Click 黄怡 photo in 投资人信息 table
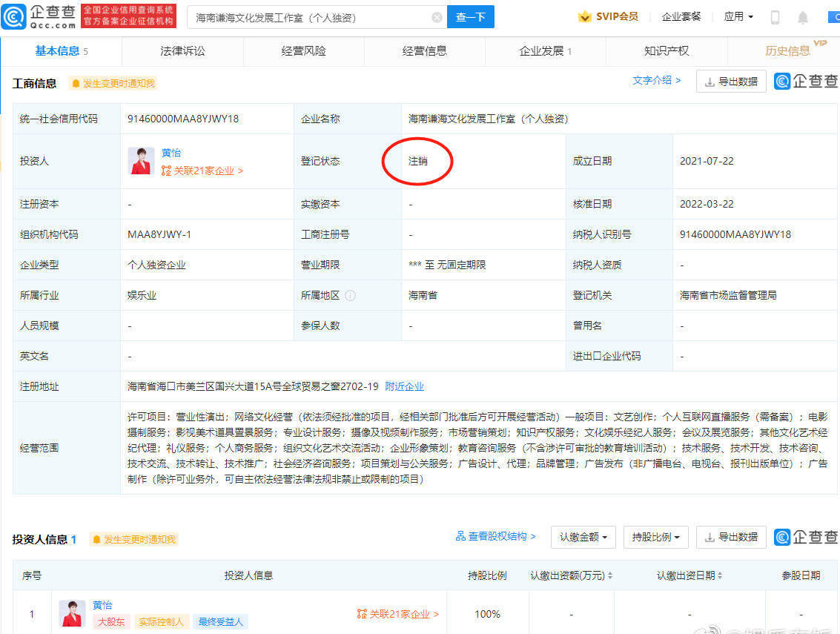 72,614
